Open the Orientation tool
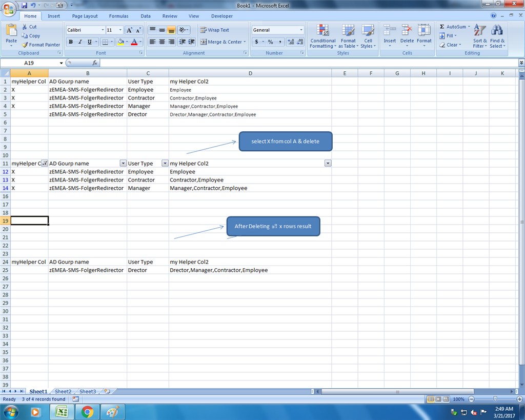The height and width of the screenshot is (420, 525). [x=184, y=30]
